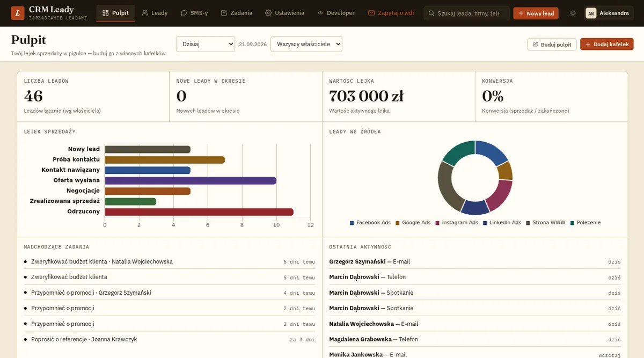Click the Zapytaj o wdr envelope link
The width and height of the screenshot is (644, 358).
(x=391, y=13)
